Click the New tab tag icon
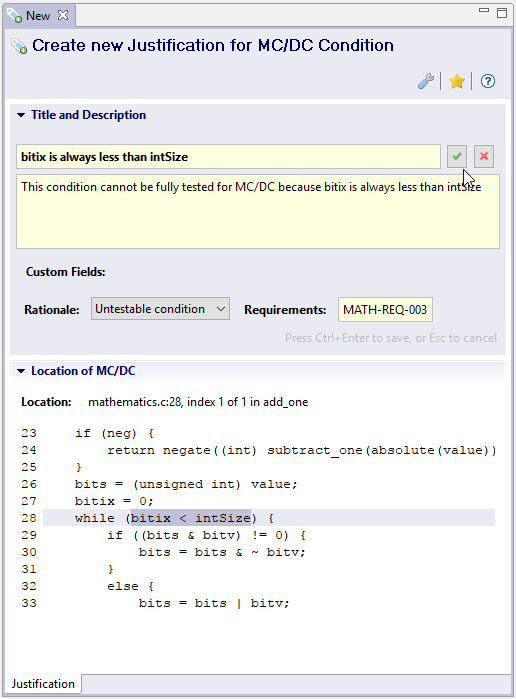This screenshot has width=516, height=699. [14, 16]
